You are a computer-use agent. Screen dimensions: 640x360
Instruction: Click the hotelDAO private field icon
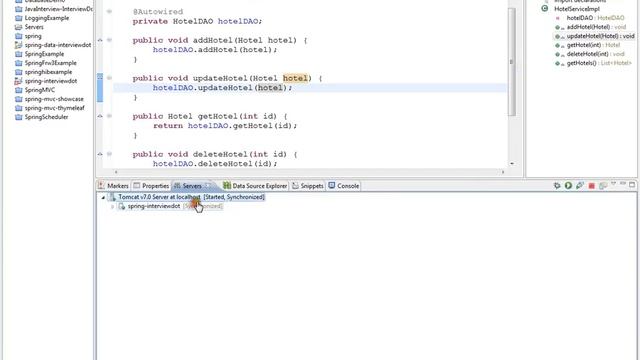point(558,18)
